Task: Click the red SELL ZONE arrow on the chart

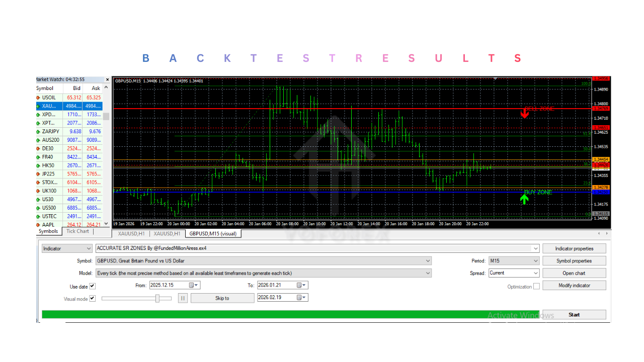Action: tap(525, 114)
